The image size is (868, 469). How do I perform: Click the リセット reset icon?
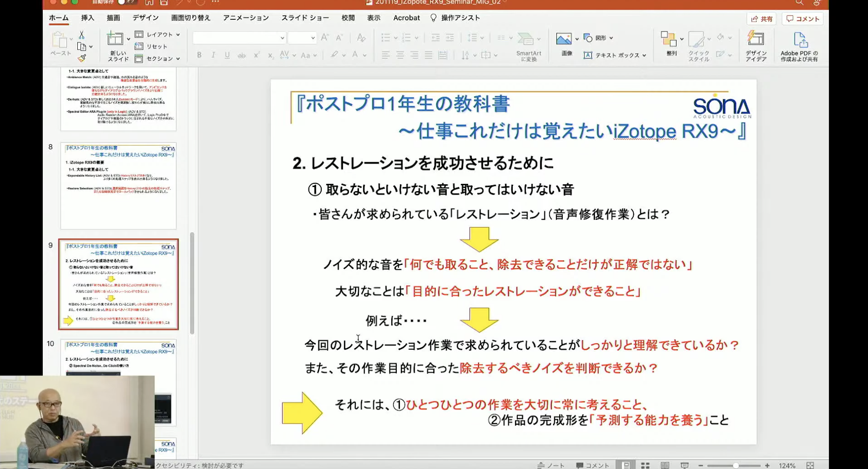[139, 46]
